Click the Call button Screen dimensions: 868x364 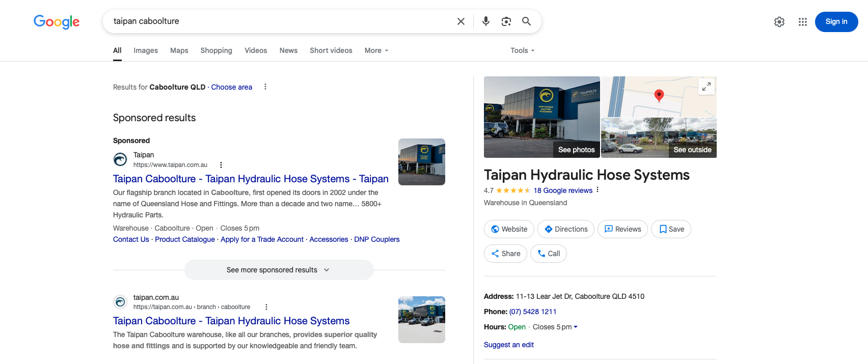[549, 254]
